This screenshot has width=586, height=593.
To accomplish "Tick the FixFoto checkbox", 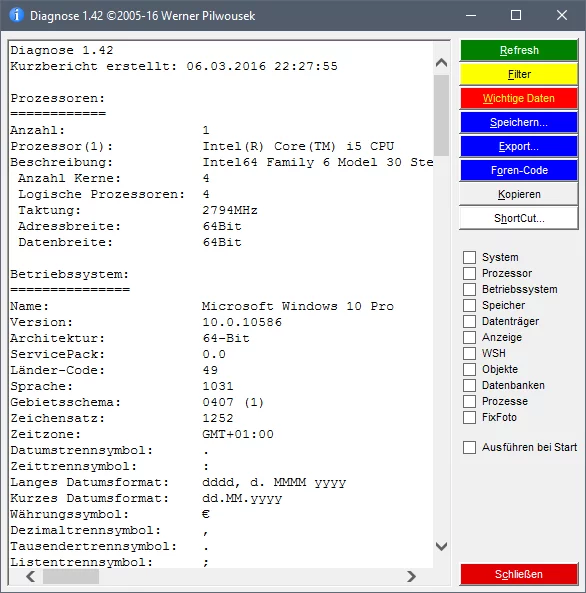I will coord(469,417).
